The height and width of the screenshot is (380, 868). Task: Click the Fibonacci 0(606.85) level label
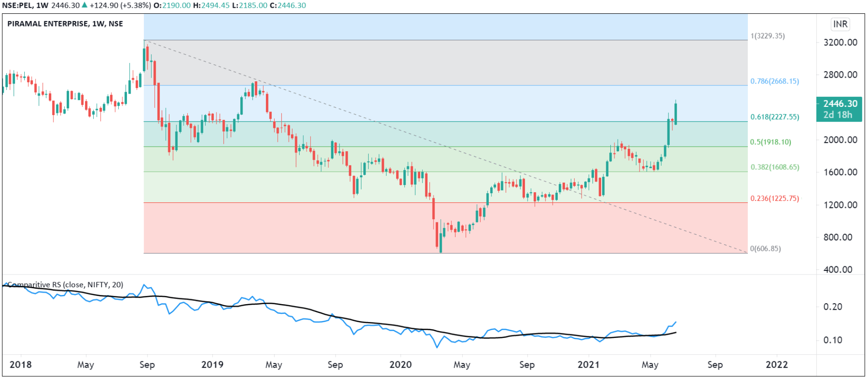pos(766,249)
